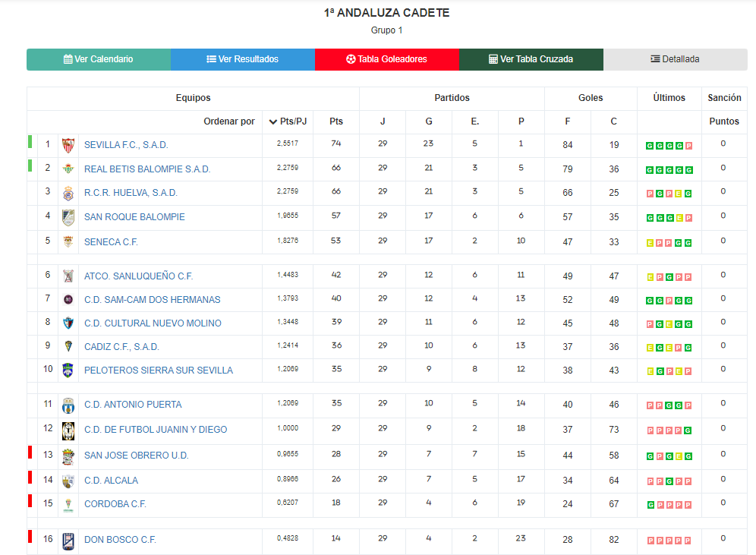Click the Seneca C.F. crest

click(68, 241)
